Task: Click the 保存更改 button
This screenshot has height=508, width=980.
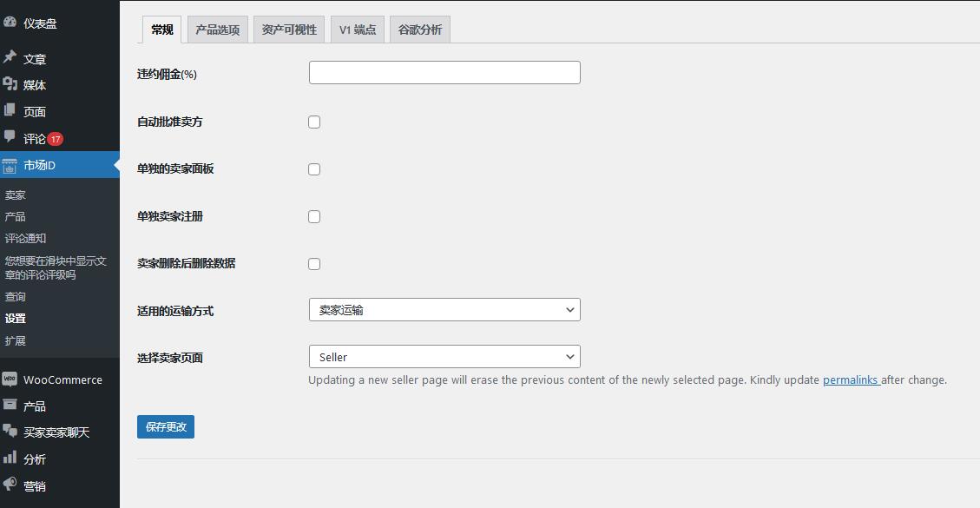Action: point(166,427)
